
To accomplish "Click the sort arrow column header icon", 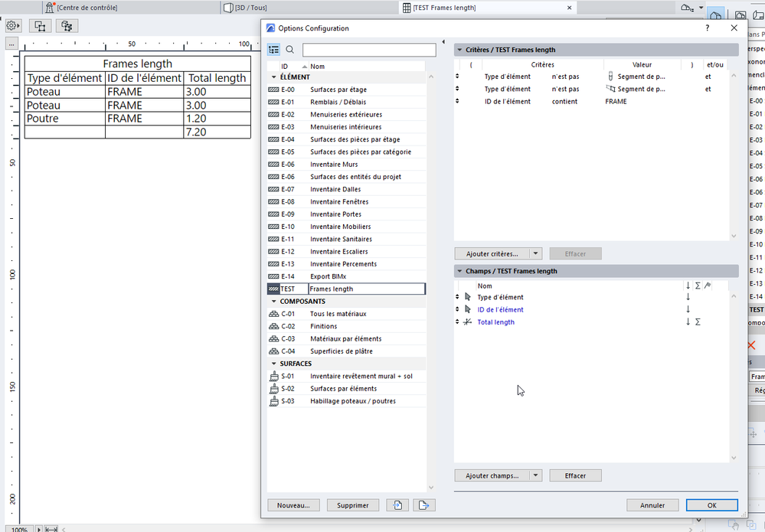I will click(x=688, y=286).
